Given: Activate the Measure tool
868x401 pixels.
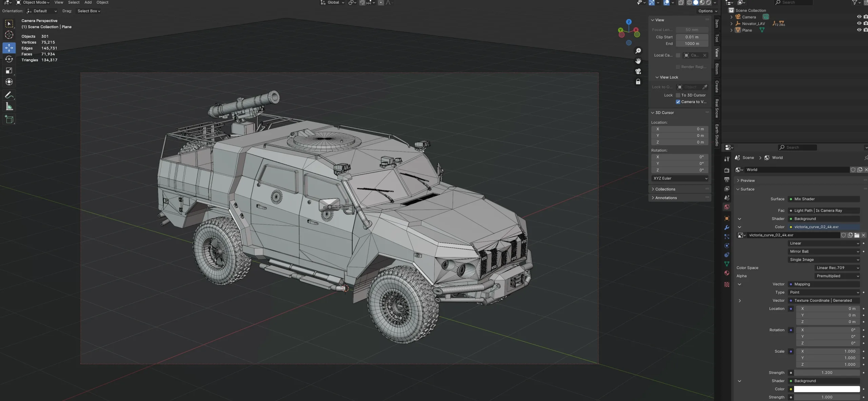Looking at the screenshot, I should pos(9,106).
